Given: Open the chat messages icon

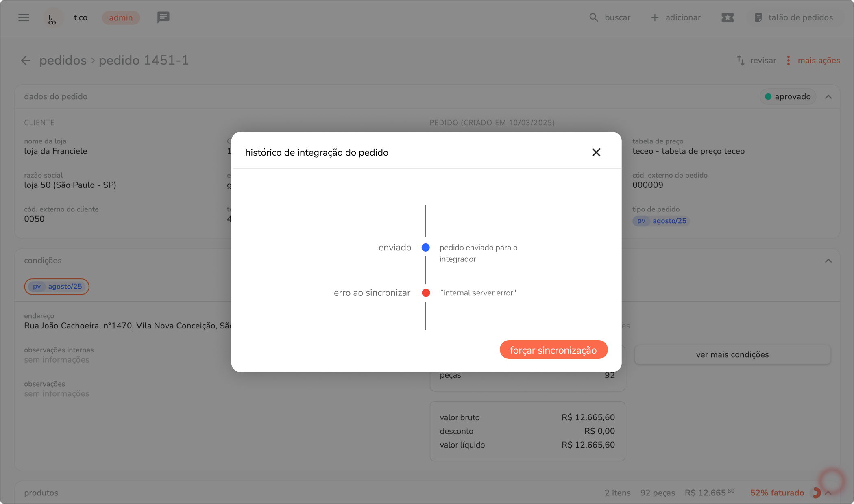Looking at the screenshot, I should point(163,17).
